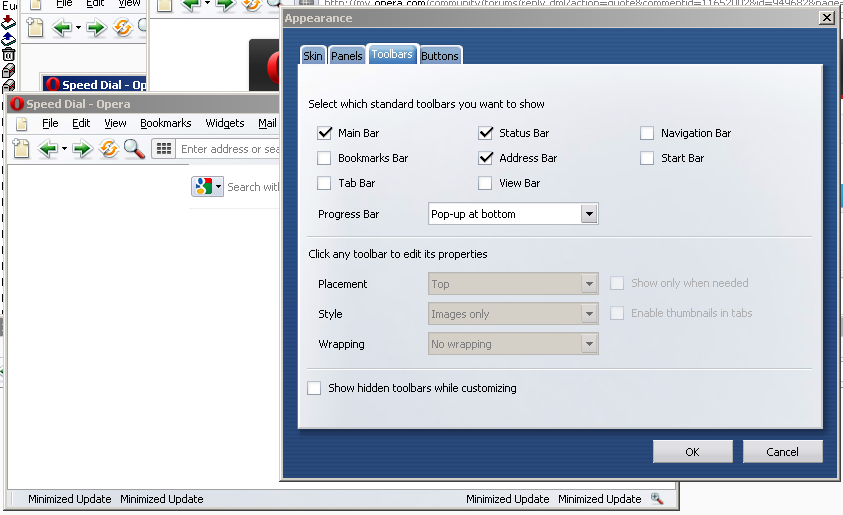The width and height of the screenshot is (843, 515).
Task: Click Placement label text
Action: [x=342, y=284]
